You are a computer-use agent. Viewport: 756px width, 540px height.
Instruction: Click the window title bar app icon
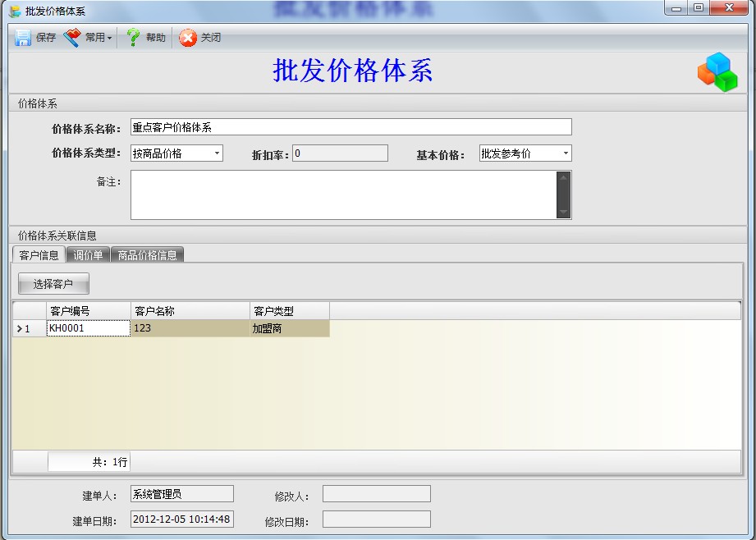coord(15,11)
